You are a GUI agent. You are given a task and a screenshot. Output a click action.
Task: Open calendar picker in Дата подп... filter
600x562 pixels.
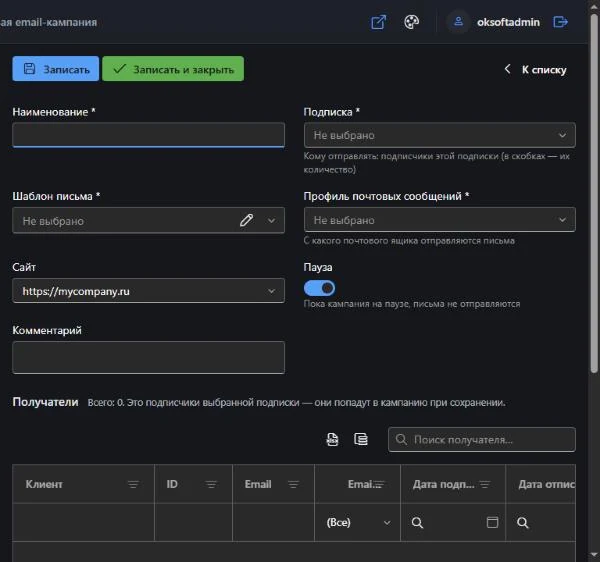pos(492,522)
